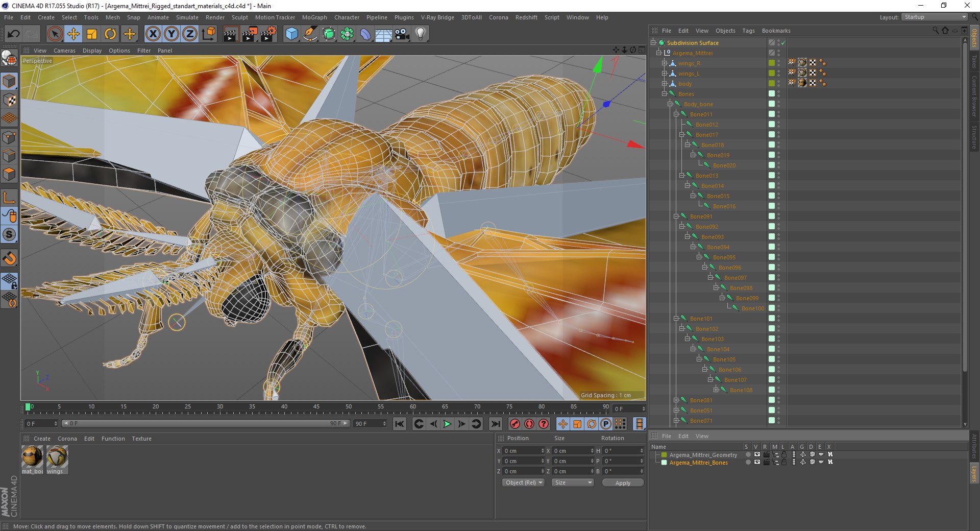Image resolution: width=980 pixels, height=531 pixels.
Task: Open the Layers side tab
Action: (974, 474)
